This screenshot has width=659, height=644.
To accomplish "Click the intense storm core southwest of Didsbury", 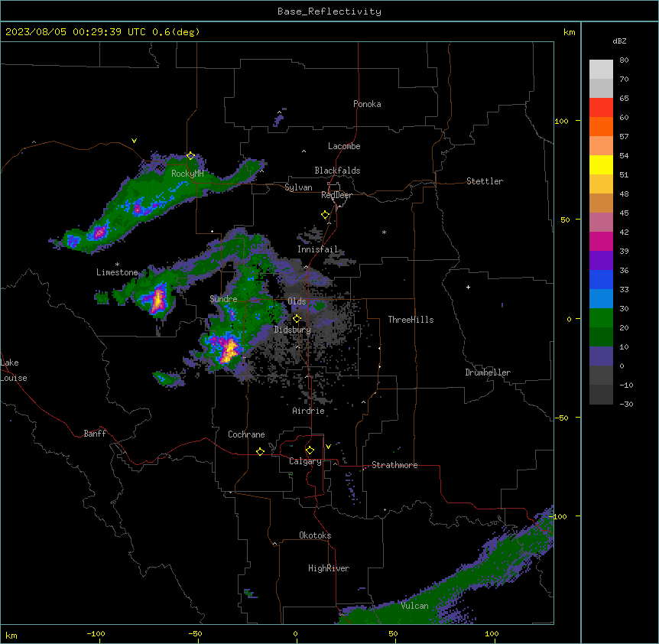I will [229, 350].
